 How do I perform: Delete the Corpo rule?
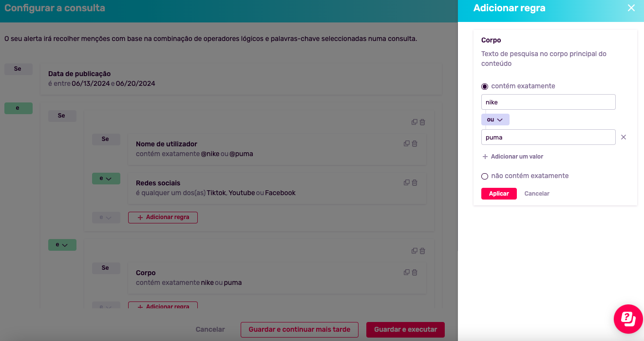point(415,272)
